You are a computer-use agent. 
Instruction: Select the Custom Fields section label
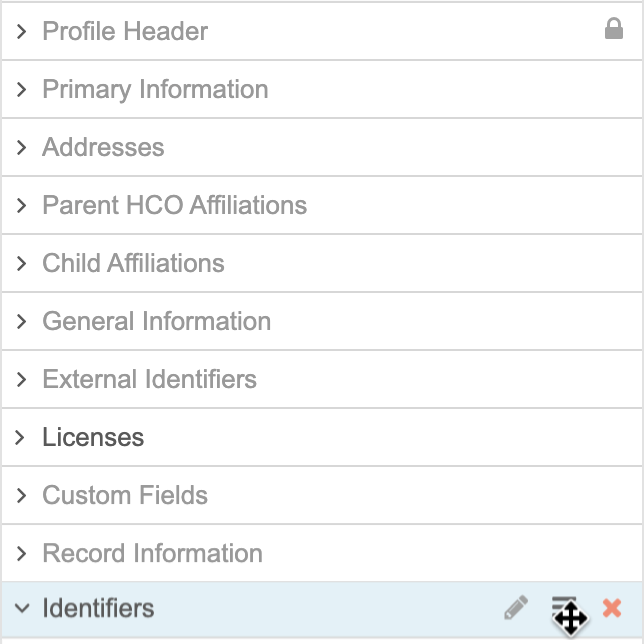[125, 495]
